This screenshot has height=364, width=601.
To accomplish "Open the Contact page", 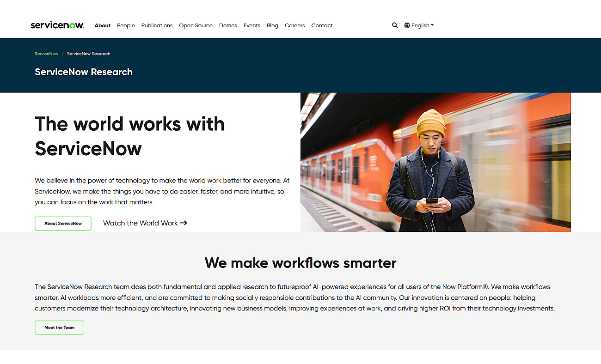I will tap(322, 25).
